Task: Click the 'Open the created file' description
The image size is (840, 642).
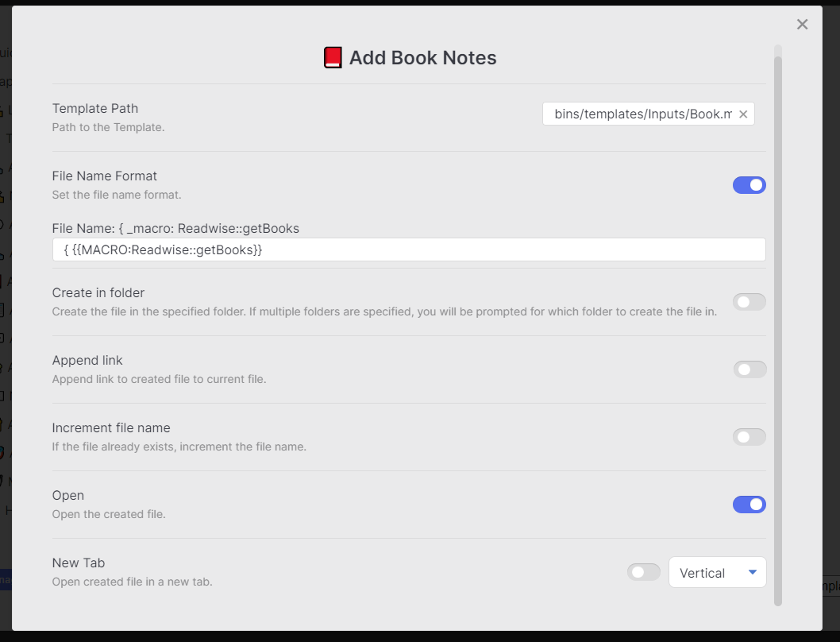Action: [108, 514]
